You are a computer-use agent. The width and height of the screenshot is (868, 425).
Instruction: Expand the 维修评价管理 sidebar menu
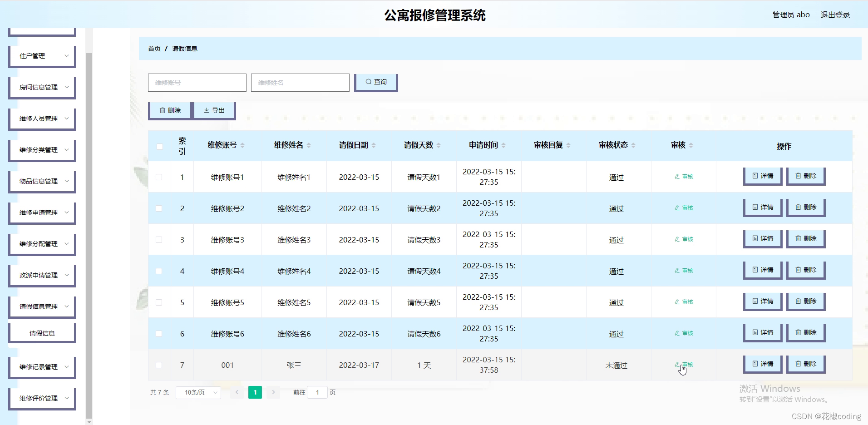[42, 399]
